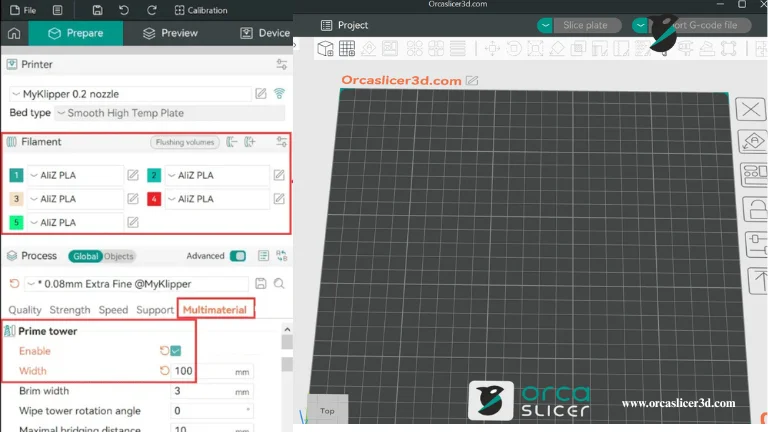Open the MyKlipper 0.2 nozzle printer dropdown
This screenshot has height=432, width=768.
click(130, 94)
